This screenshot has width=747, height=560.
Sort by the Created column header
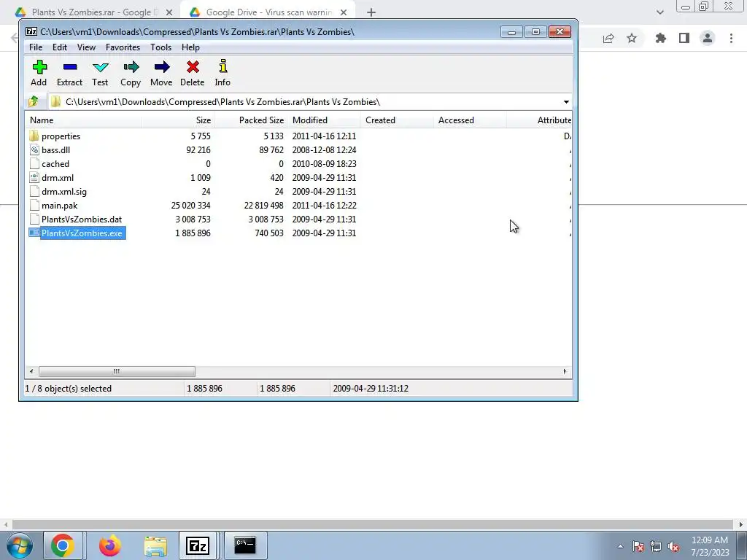coord(397,120)
